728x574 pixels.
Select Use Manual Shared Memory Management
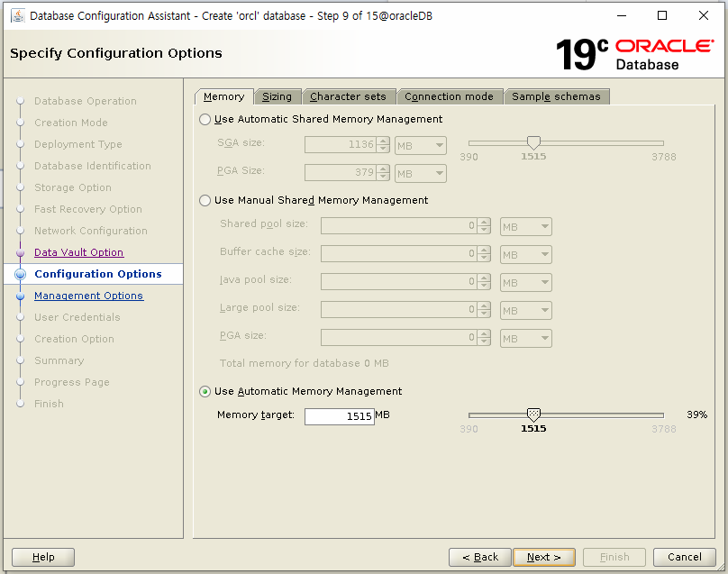[205, 201]
